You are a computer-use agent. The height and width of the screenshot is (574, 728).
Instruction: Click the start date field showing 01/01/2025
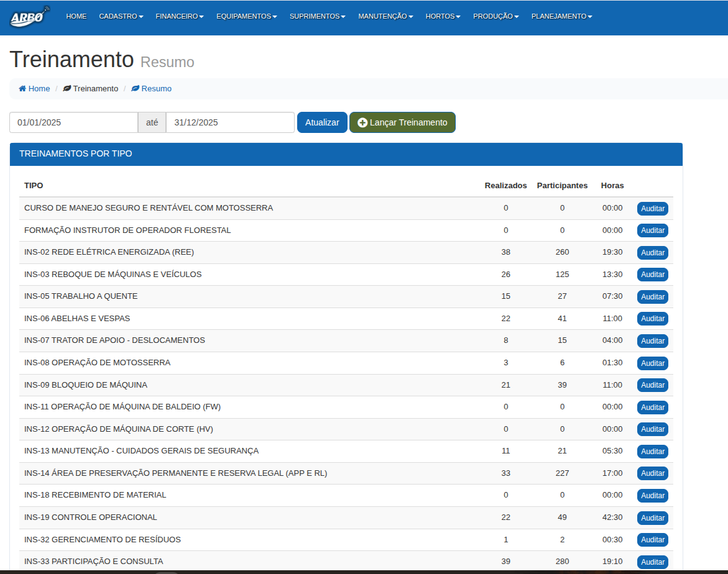click(73, 122)
